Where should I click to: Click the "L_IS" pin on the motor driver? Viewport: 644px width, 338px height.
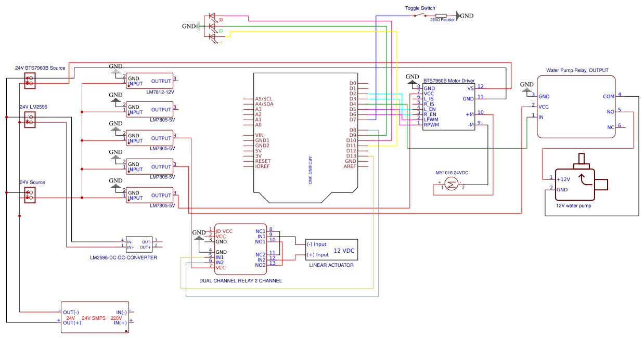(429, 99)
